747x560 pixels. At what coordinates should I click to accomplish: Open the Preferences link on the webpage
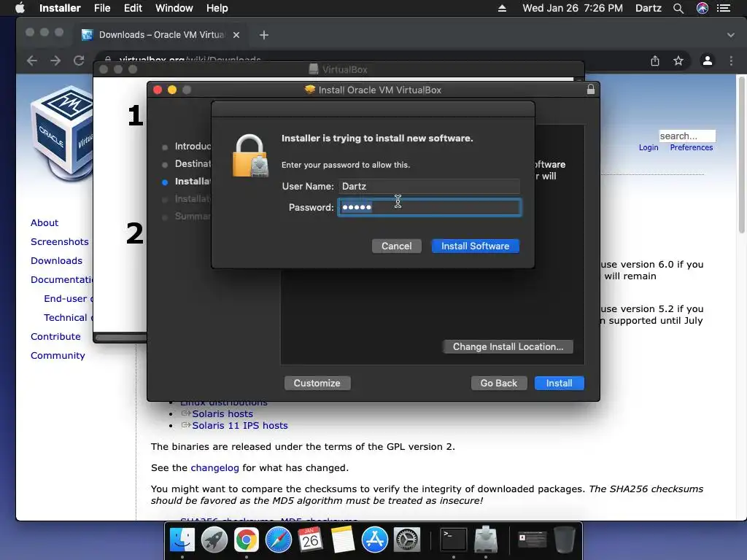692,147
